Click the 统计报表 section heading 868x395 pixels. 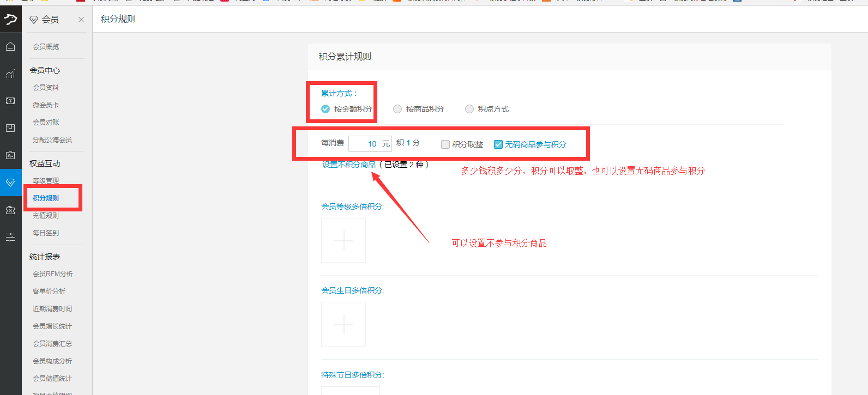(x=45, y=257)
